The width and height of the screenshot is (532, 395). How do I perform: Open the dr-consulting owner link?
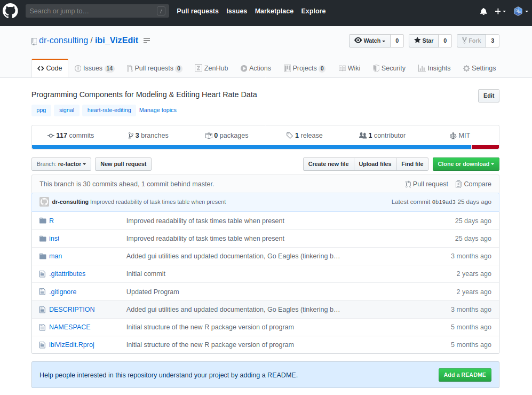[x=63, y=41]
